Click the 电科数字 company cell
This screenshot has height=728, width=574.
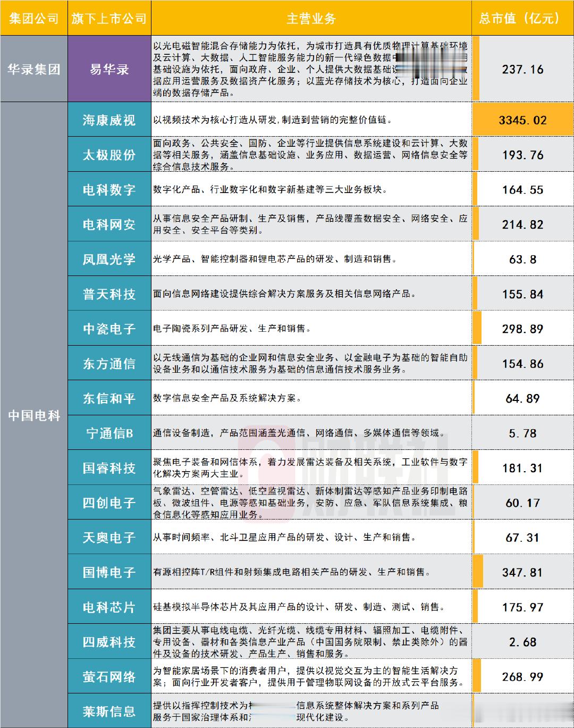[109, 190]
